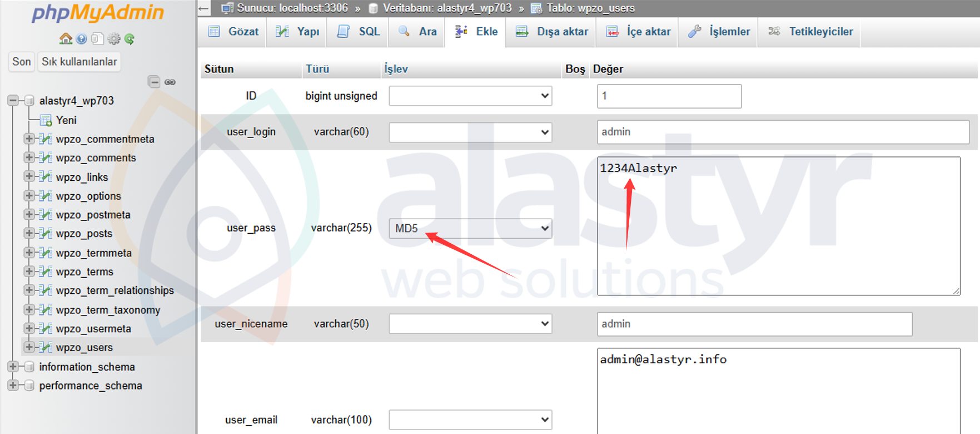Open Tablo: wpzo_users breadcrumb link
This screenshot has width=980, height=434.
(590, 8)
